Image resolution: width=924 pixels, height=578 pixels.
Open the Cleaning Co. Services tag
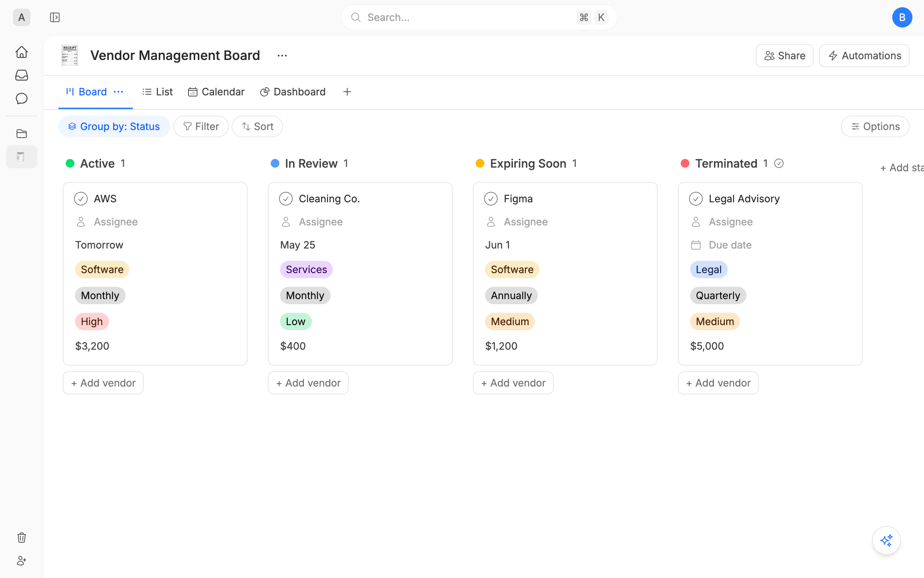[x=306, y=269]
